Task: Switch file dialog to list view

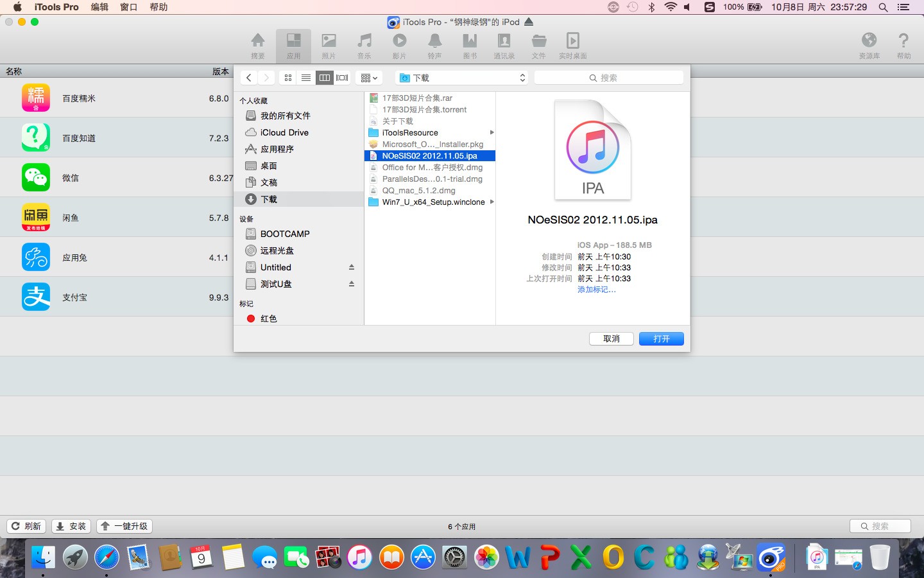Action: (x=306, y=78)
